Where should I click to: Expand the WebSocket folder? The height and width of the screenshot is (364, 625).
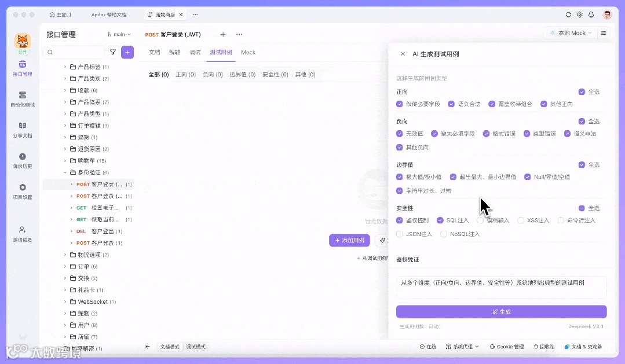coord(65,302)
